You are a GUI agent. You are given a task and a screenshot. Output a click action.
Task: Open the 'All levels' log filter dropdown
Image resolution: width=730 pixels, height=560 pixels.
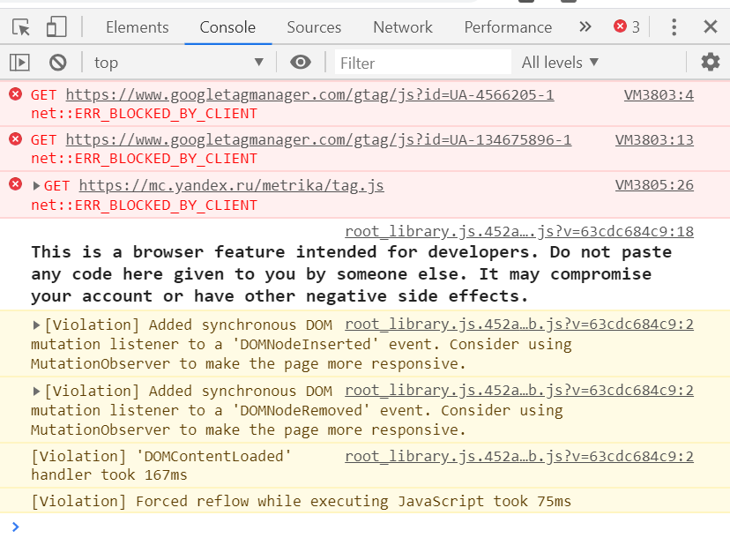click(561, 62)
